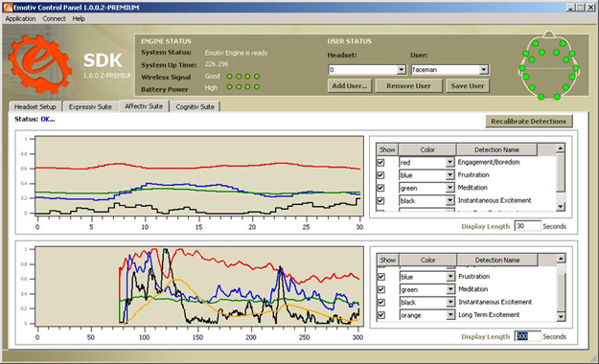Click the Save User button
599x364 pixels.
point(467,86)
